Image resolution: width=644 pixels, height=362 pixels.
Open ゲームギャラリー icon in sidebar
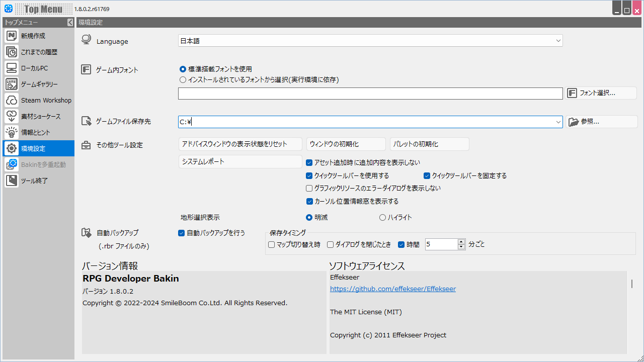click(x=12, y=84)
